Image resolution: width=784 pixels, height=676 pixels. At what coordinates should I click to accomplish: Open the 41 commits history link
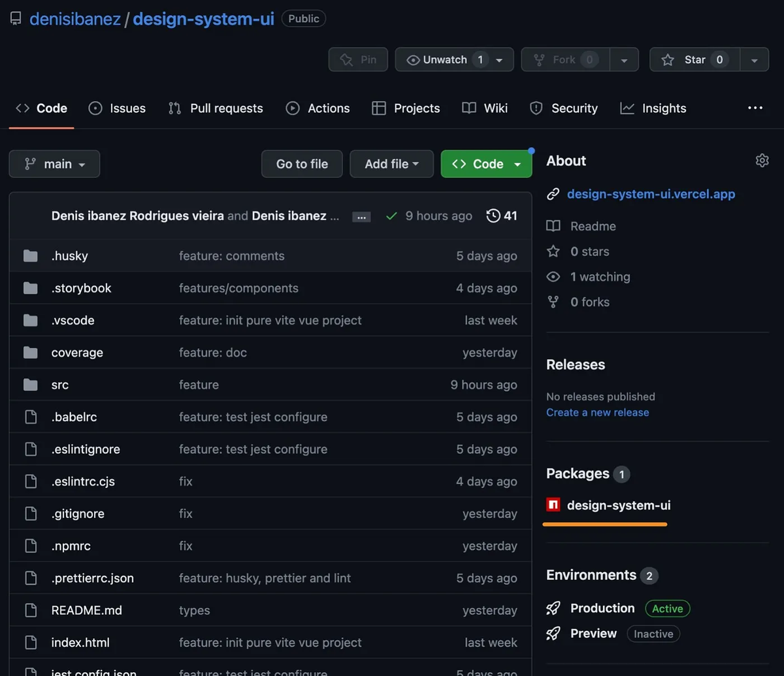pyautogui.click(x=502, y=216)
